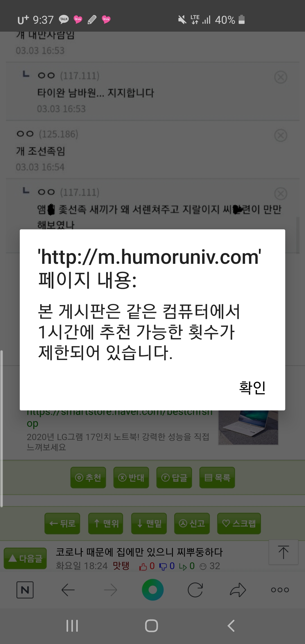Tap the browser forward arrow
The width and height of the screenshot is (305, 644).
110,590
